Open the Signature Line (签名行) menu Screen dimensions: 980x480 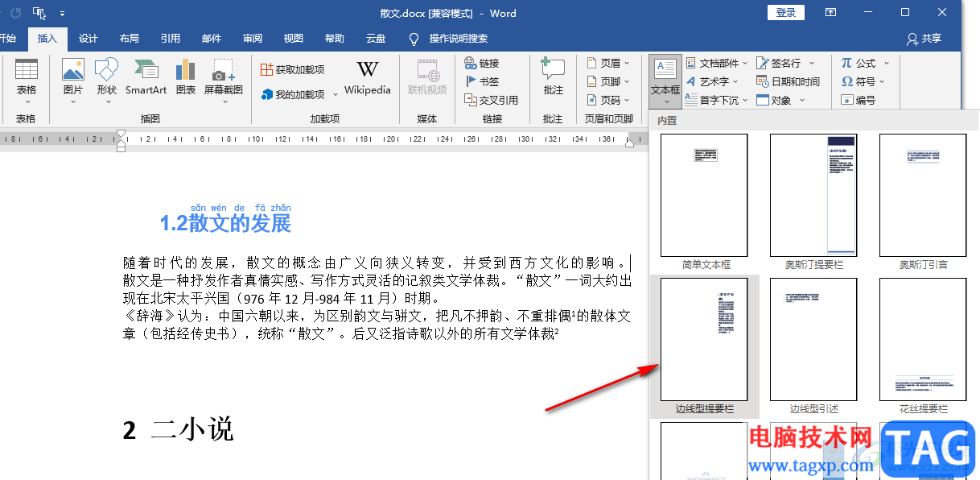pos(786,63)
